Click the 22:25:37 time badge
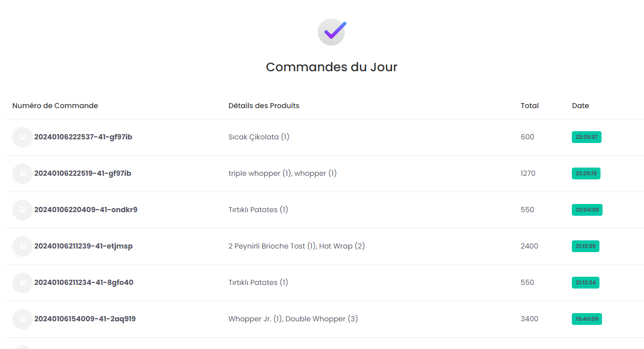This screenshot has width=644, height=349. (x=587, y=137)
